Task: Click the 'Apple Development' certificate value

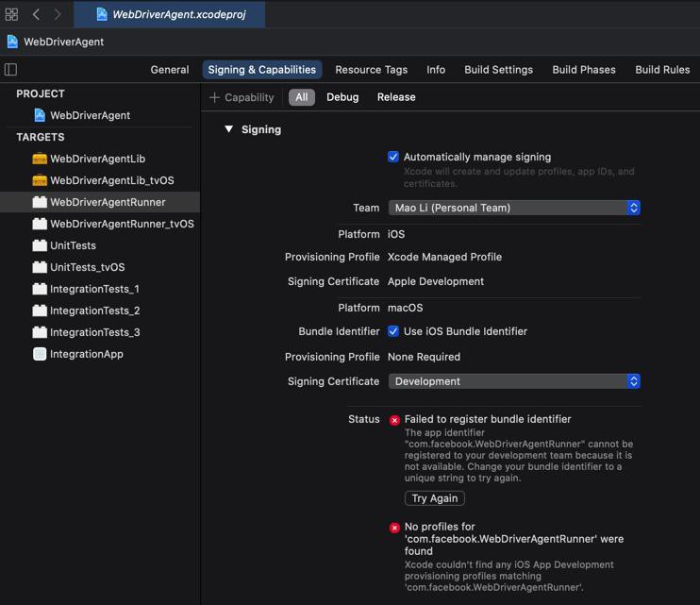Action: 436,281
